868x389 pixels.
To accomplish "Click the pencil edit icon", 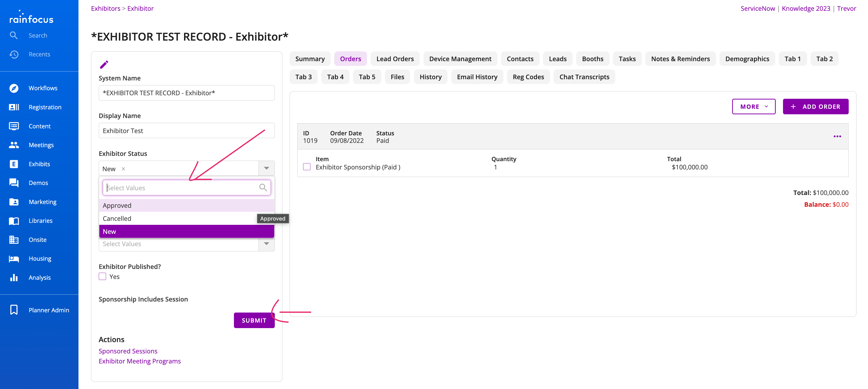I will 104,64.
